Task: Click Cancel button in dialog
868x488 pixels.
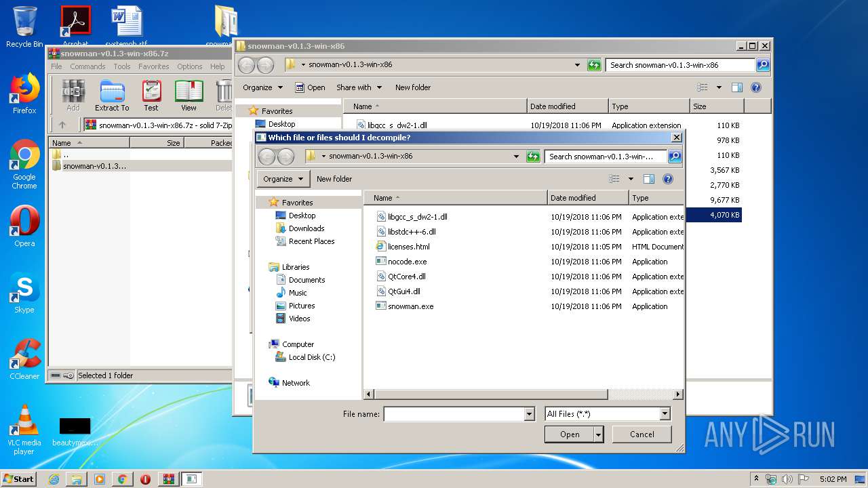Action: click(642, 434)
